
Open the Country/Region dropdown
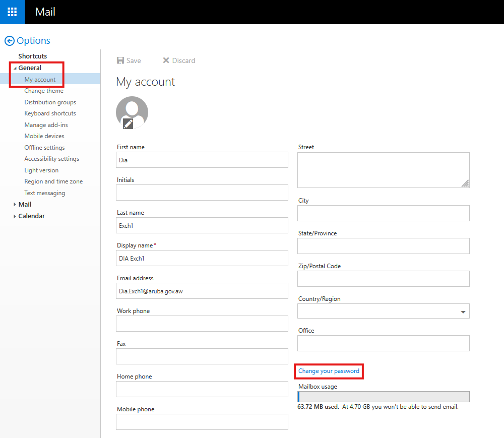(x=463, y=312)
